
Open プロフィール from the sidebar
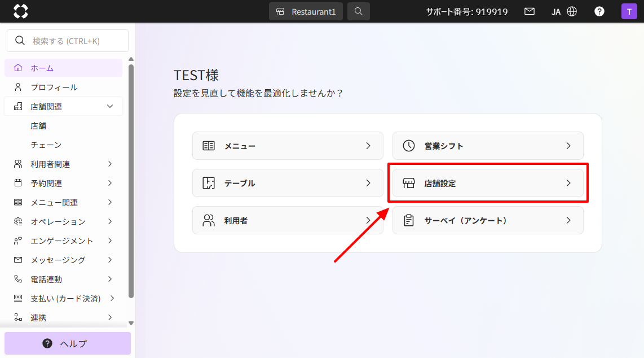click(x=54, y=88)
